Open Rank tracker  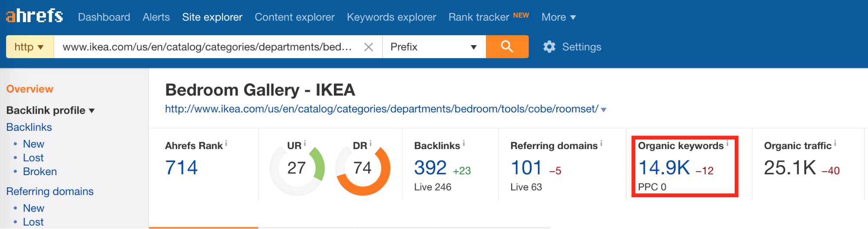click(479, 17)
